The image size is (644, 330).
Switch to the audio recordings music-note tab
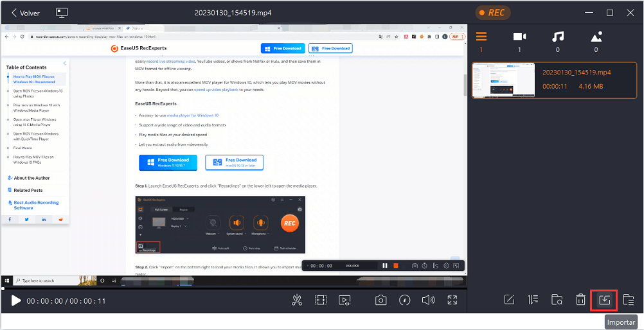(558, 37)
